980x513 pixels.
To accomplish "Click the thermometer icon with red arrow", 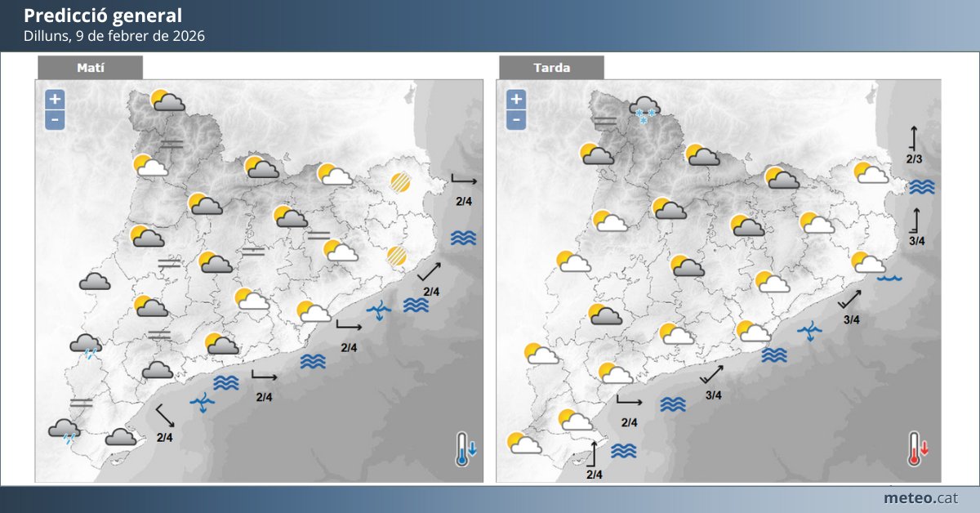I will click(x=918, y=448).
